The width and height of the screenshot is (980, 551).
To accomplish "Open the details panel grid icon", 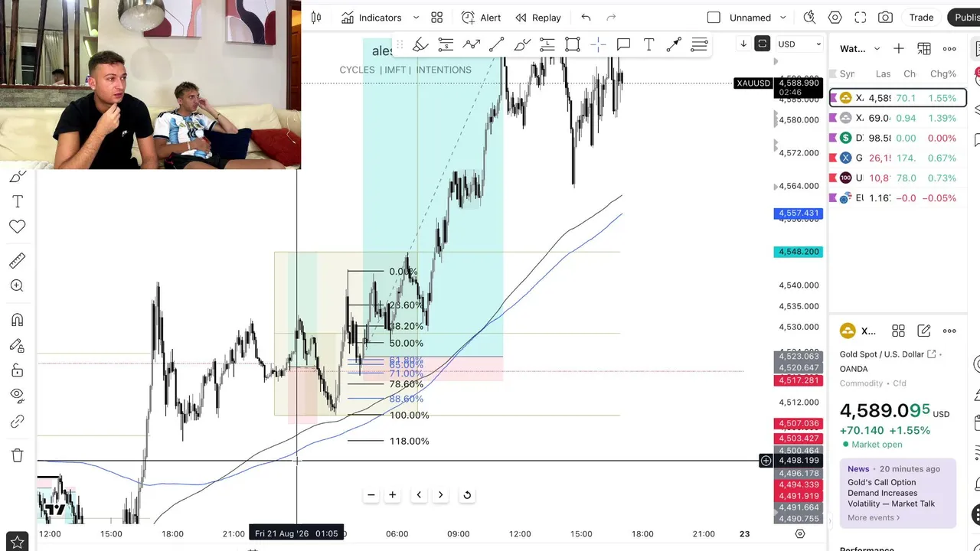I will pyautogui.click(x=898, y=331).
